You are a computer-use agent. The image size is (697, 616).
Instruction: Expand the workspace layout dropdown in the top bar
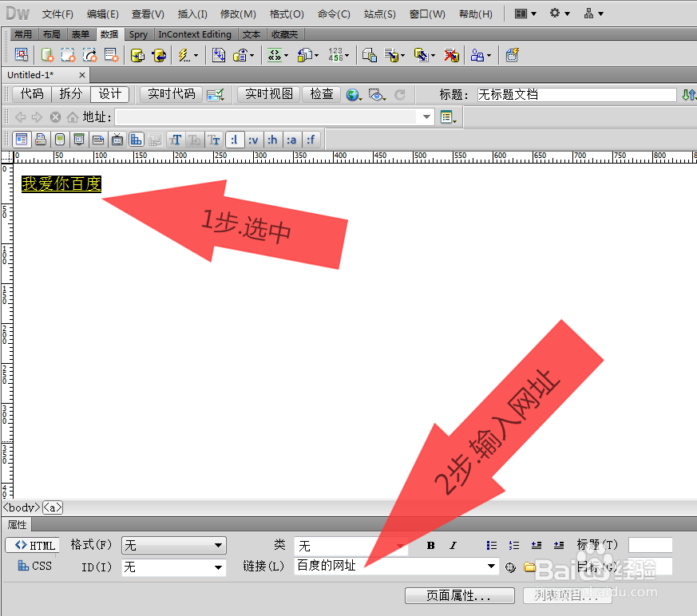pyautogui.click(x=526, y=14)
